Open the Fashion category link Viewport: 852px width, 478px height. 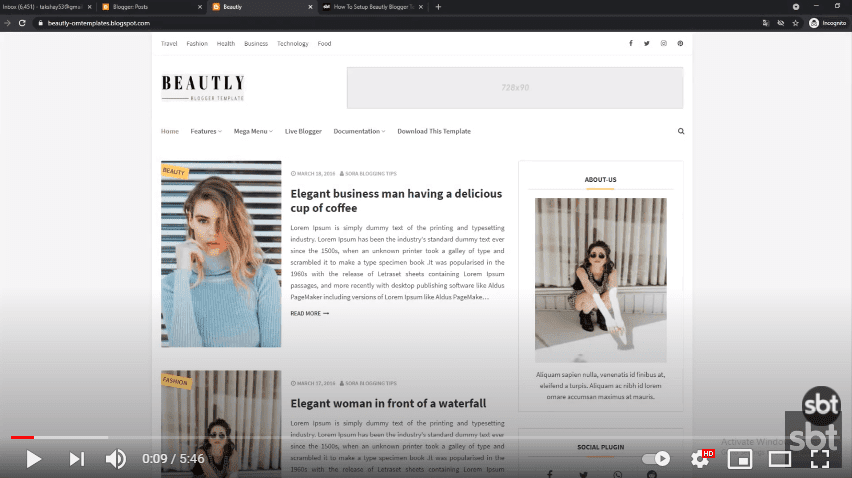tap(197, 43)
